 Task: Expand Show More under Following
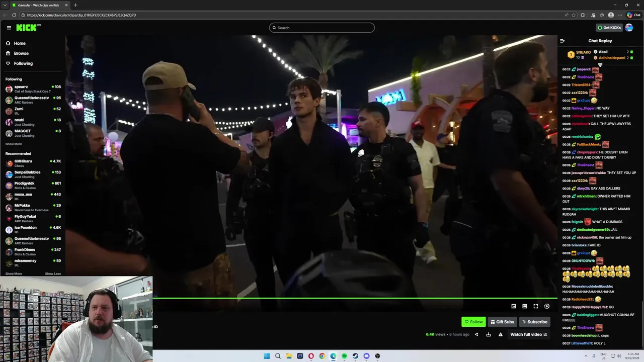coord(14,144)
